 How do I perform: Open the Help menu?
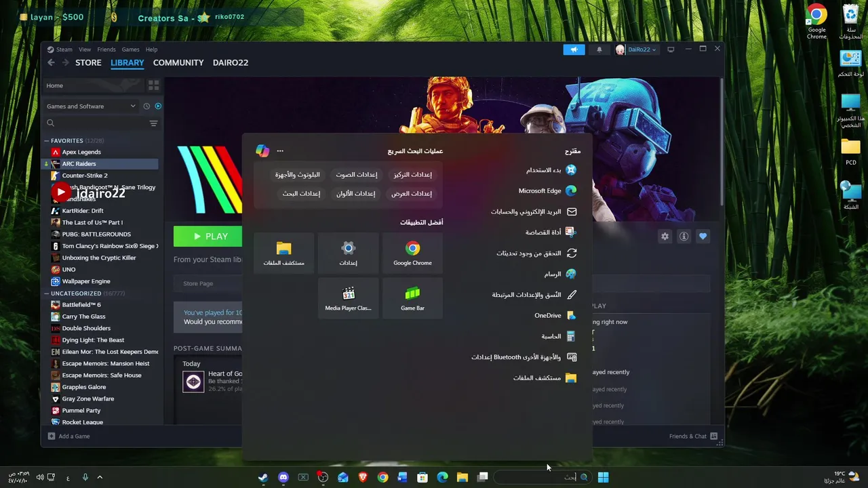tap(151, 49)
